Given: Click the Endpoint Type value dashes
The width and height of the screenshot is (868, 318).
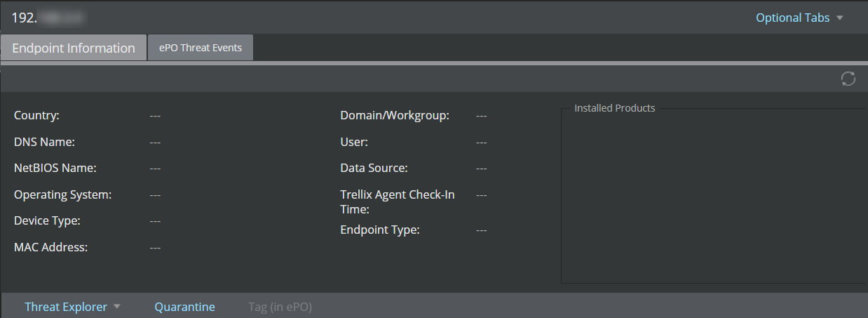Looking at the screenshot, I should 481,230.
